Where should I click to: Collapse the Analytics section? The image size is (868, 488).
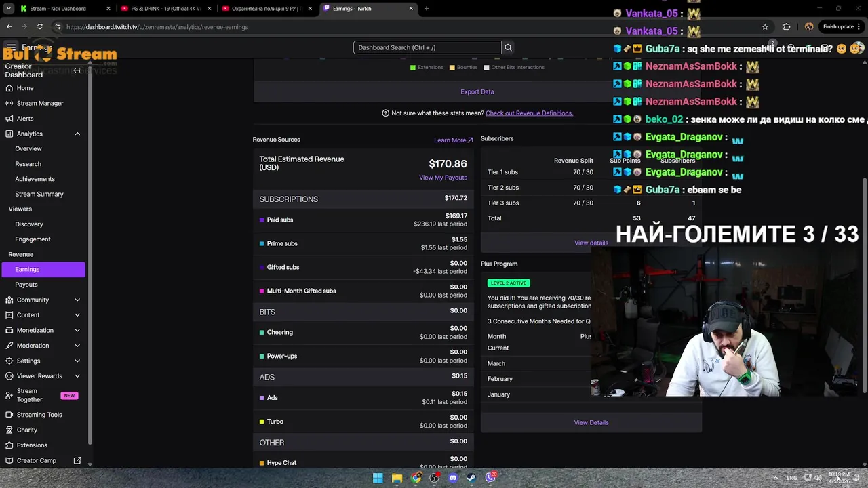[x=77, y=134]
